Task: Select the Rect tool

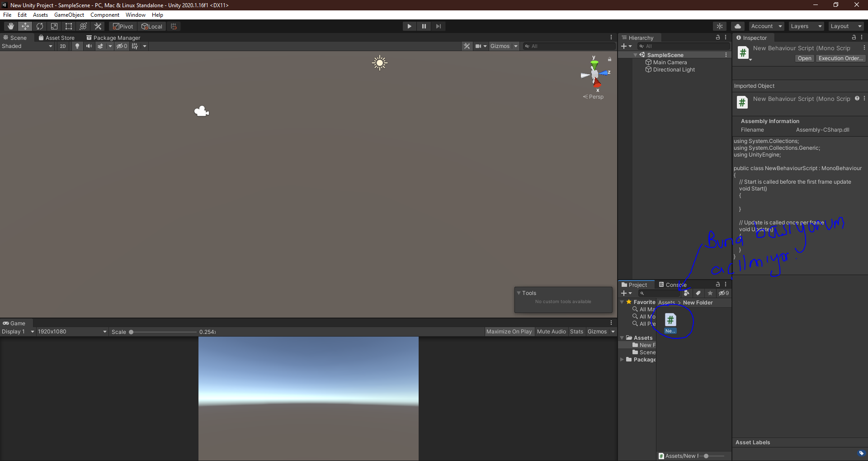Action: click(69, 26)
